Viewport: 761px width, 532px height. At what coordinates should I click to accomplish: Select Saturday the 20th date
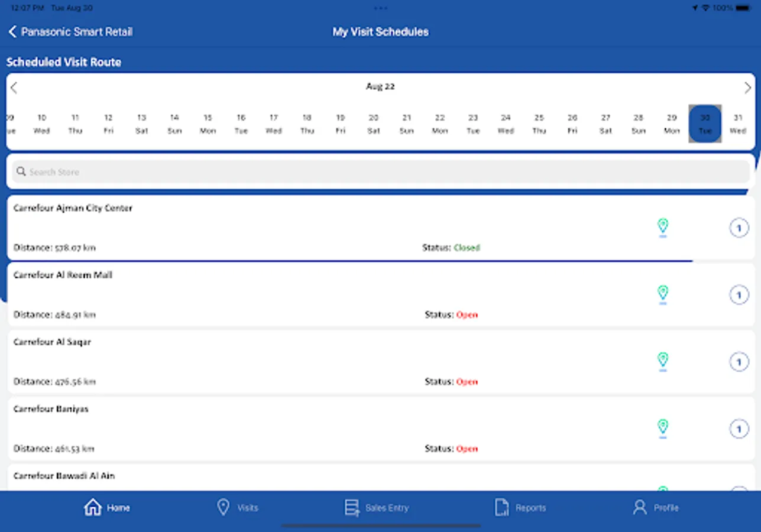(x=373, y=124)
